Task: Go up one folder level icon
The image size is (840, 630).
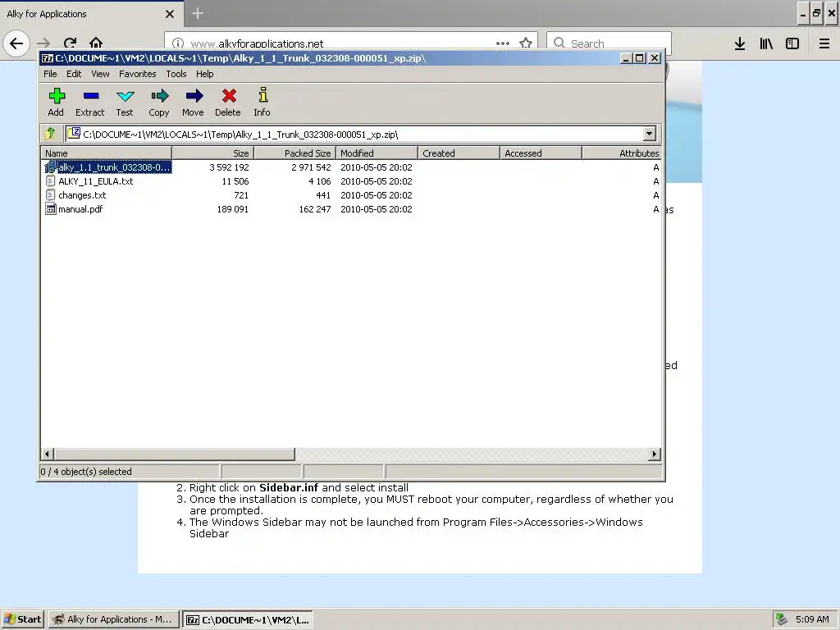Action: (50, 134)
